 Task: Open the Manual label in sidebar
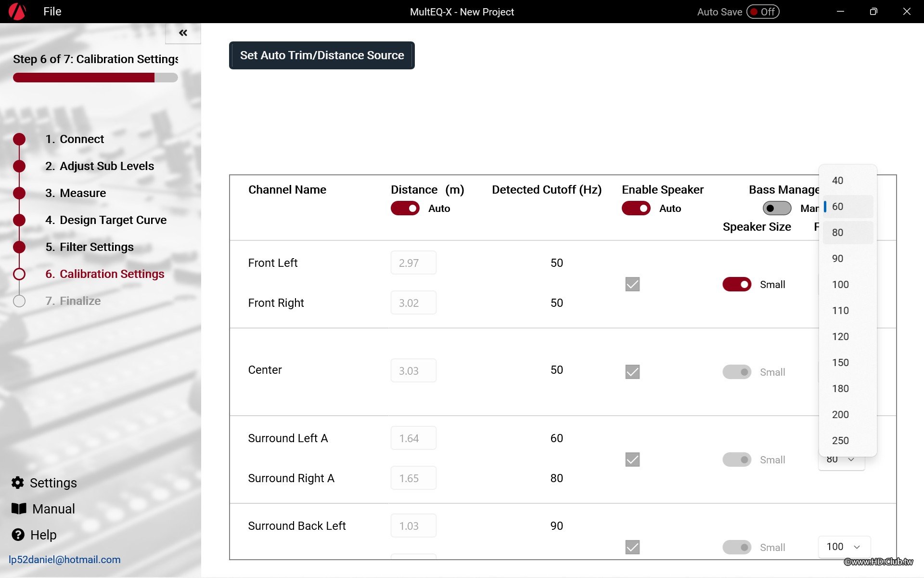(53, 509)
